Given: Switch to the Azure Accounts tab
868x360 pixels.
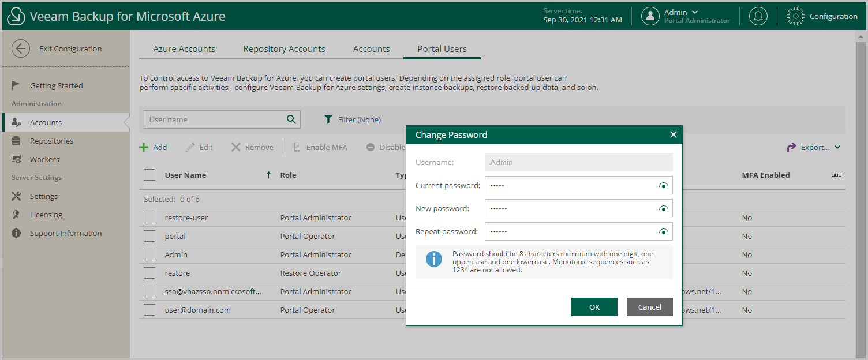Looking at the screenshot, I should tap(184, 49).
